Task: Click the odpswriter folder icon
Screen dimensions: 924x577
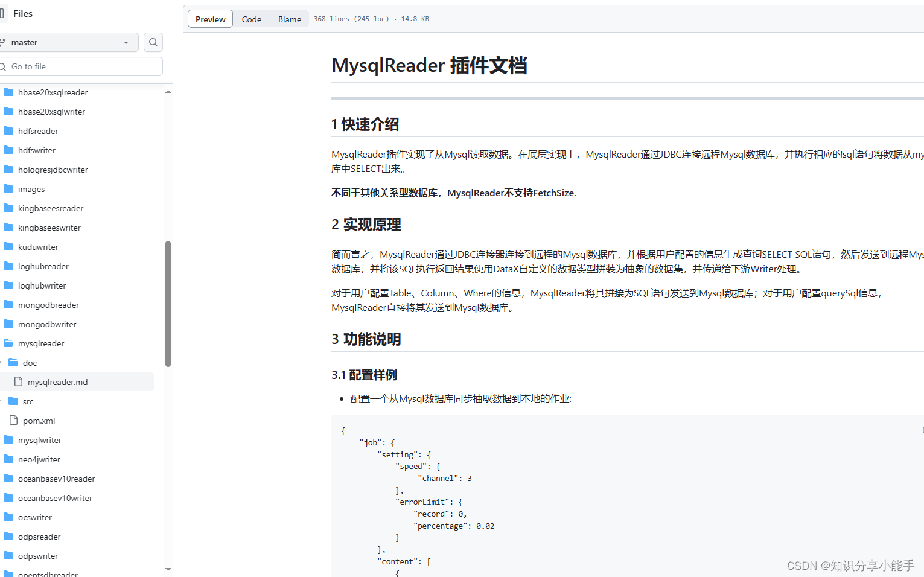Action: (8, 556)
